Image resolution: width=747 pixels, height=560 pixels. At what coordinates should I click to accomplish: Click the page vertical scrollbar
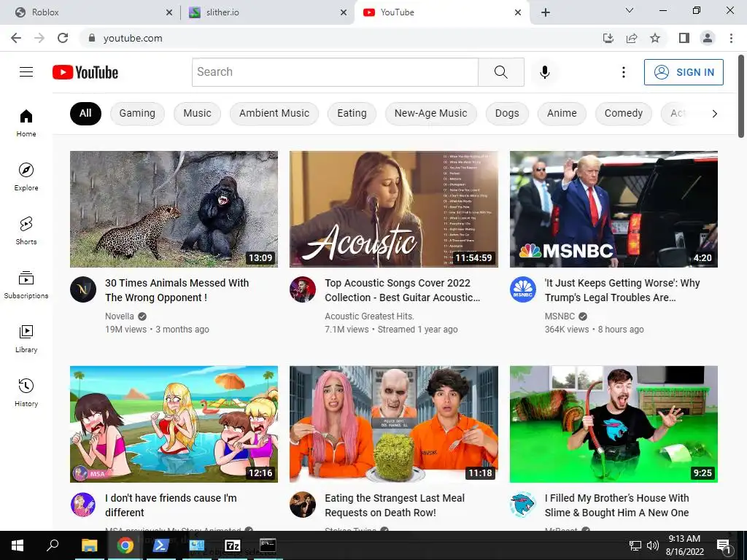[741, 97]
